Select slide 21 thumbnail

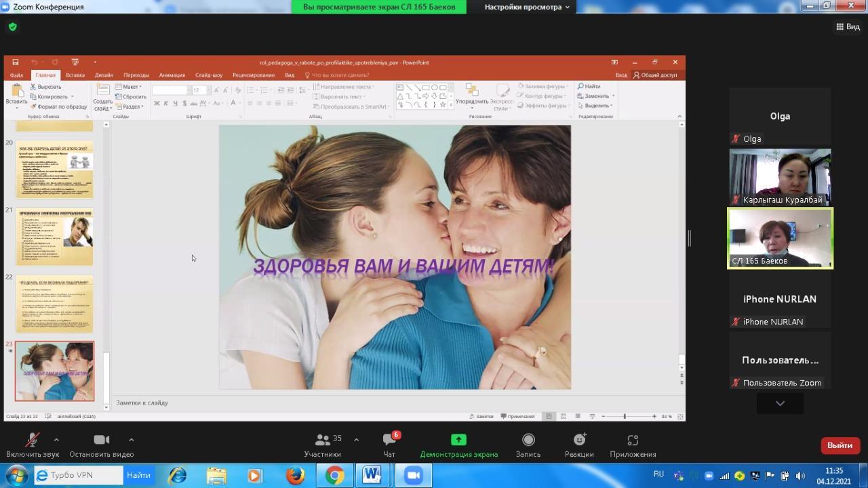click(x=54, y=236)
